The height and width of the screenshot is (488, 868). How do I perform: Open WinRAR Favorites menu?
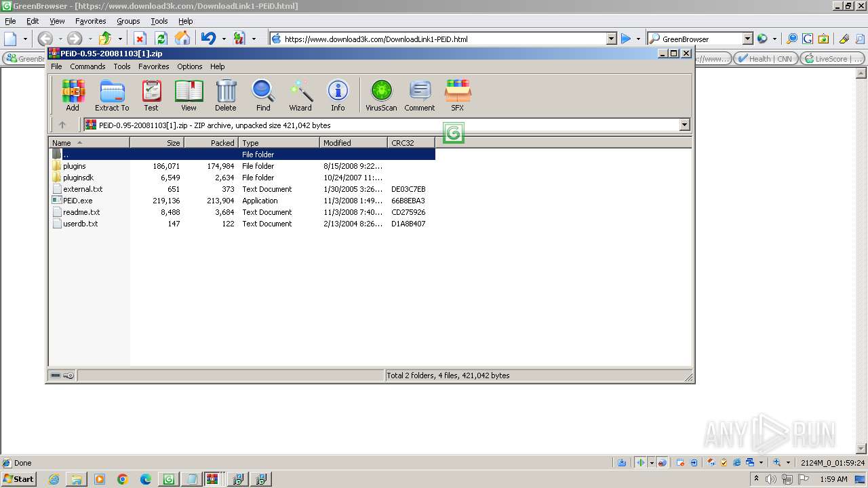click(x=154, y=66)
